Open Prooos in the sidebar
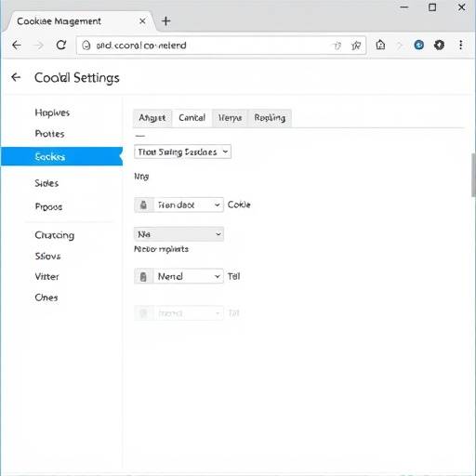 point(48,206)
